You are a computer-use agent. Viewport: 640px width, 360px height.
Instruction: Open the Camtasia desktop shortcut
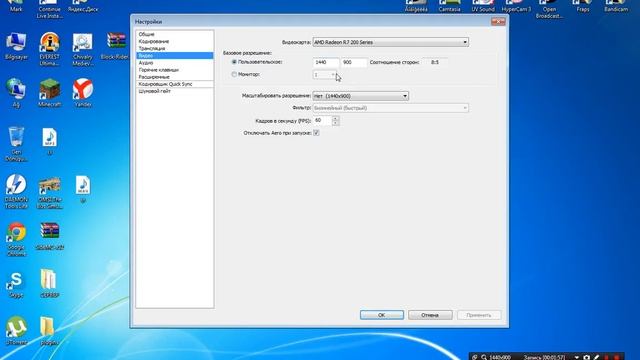pyautogui.click(x=449, y=6)
